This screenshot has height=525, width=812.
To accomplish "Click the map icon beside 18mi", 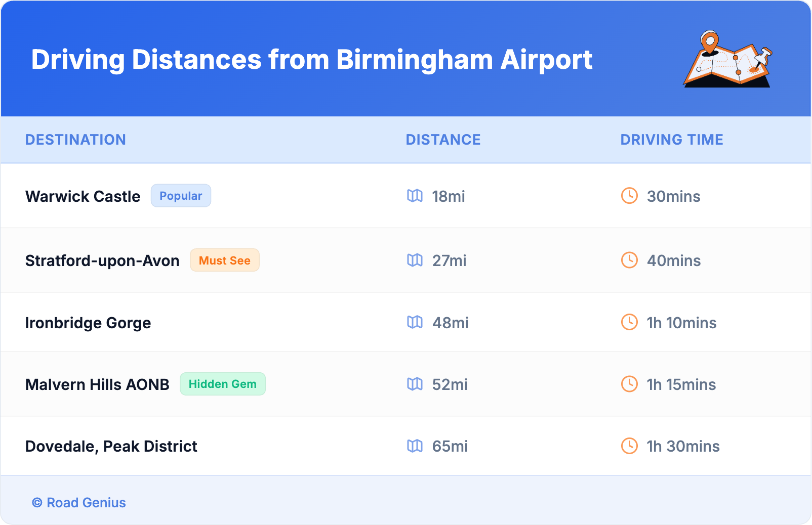I will click(x=415, y=196).
